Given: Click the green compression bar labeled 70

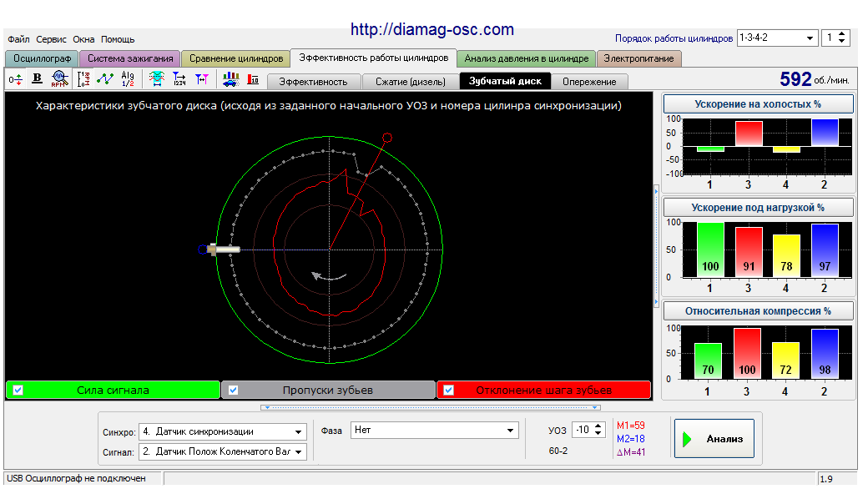Looking at the screenshot, I should [x=708, y=361].
